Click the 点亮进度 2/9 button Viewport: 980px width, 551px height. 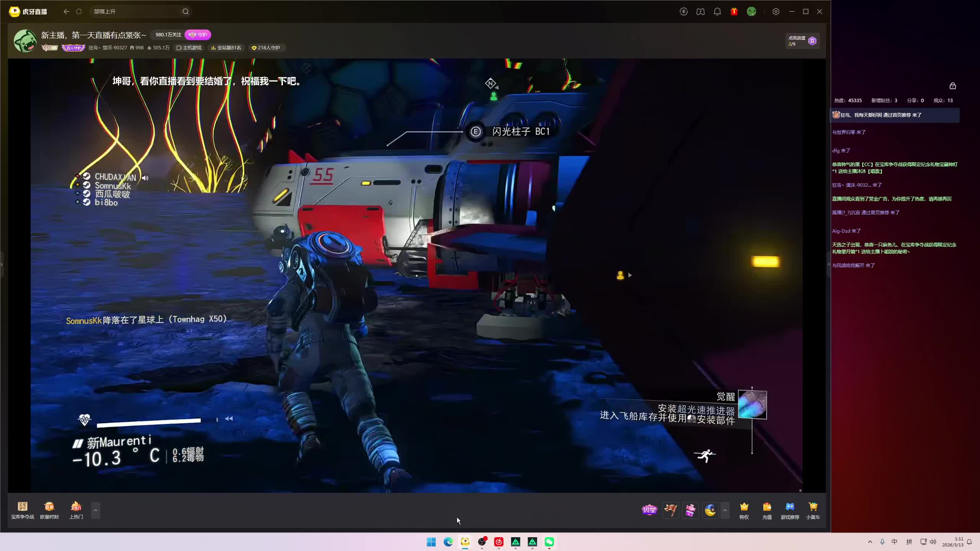[802, 41]
